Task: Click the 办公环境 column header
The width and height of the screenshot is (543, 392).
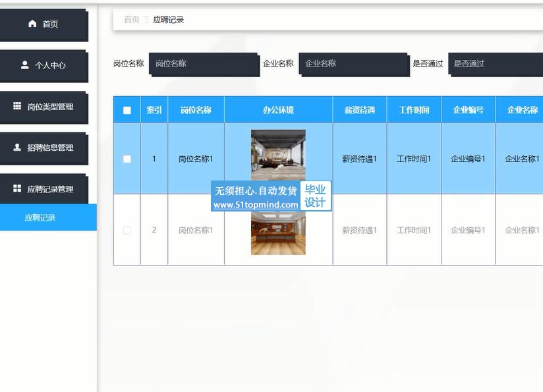Action: (279, 110)
